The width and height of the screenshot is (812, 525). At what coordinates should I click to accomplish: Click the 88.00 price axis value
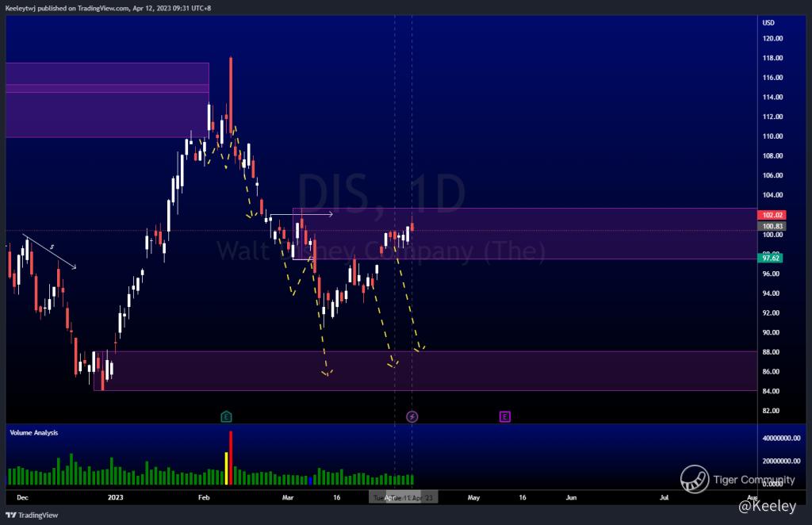[x=771, y=351]
